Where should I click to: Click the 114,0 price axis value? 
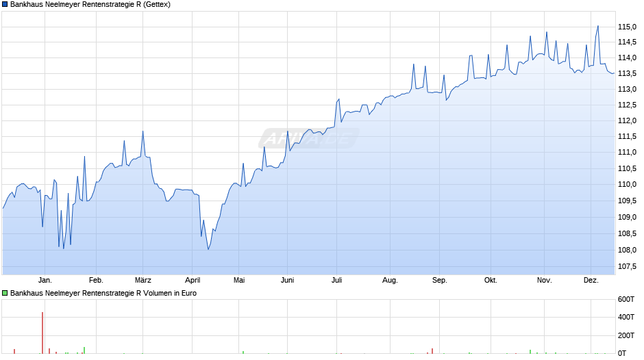627,58
